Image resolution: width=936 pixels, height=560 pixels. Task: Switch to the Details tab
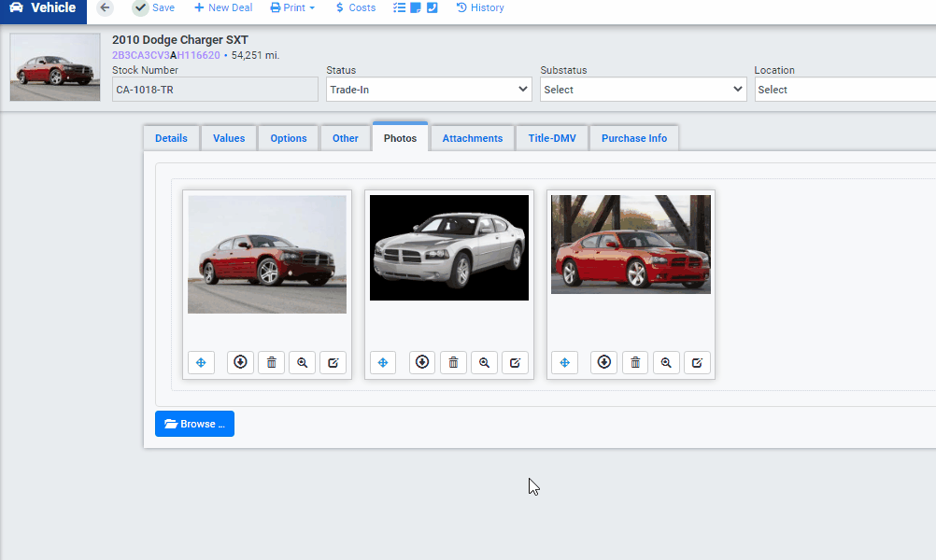[x=171, y=138]
